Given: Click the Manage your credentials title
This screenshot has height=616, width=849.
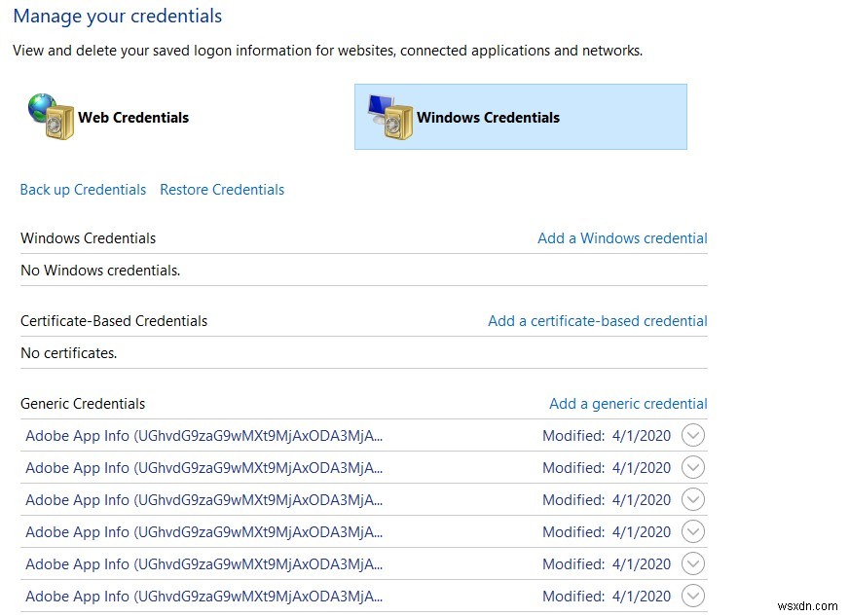Looking at the screenshot, I should [x=118, y=17].
